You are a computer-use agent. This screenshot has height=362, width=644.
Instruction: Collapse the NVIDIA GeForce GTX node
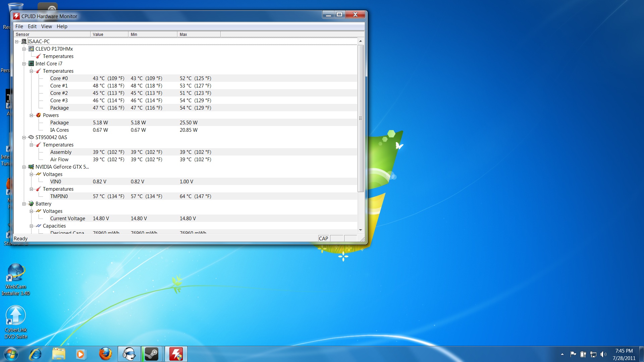point(24,167)
